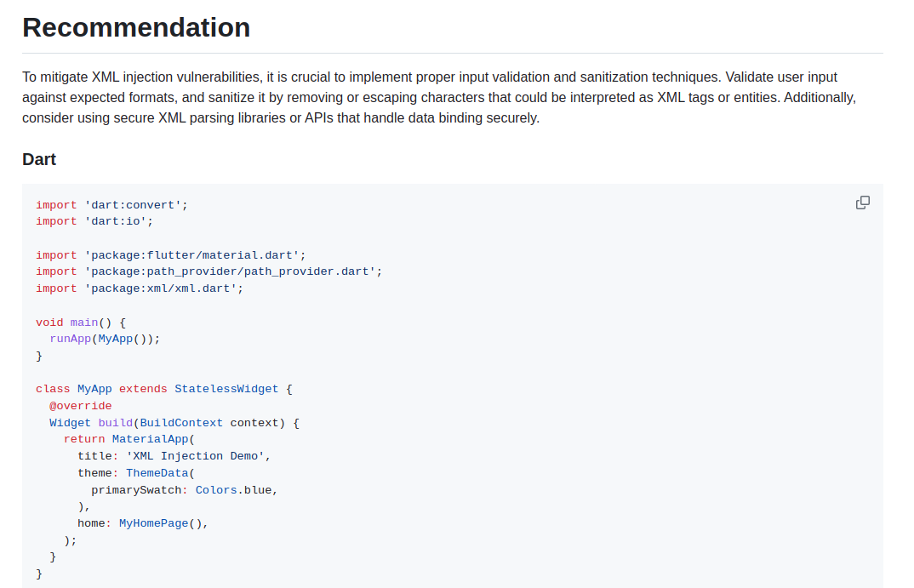Select the Dart subheading
Viewport: 914px width, 588px height.
coord(39,159)
